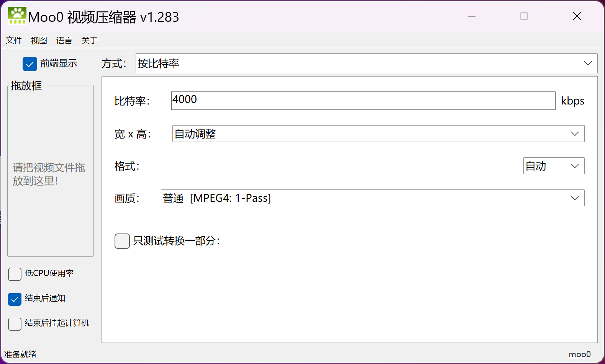Open the 格式 dropdown set to 自动
The width and height of the screenshot is (605, 364).
click(x=553, y=166)
